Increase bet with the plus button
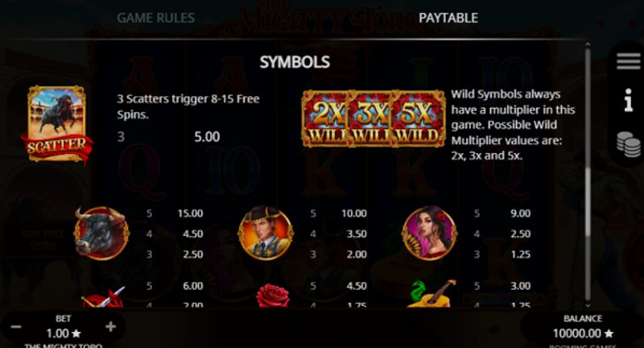The height and width of the screenshot is (348, 644). click(x=110, y=327)
